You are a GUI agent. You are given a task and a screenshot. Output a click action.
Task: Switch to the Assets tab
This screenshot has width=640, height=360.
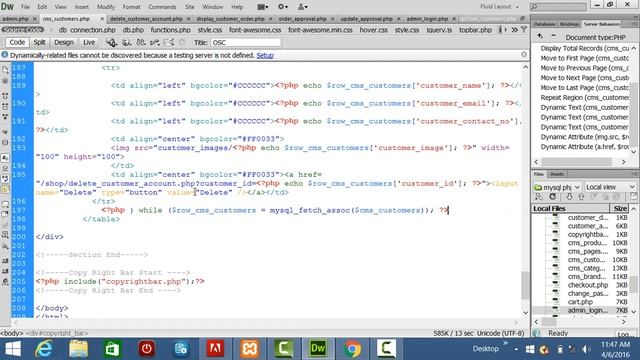557,174
